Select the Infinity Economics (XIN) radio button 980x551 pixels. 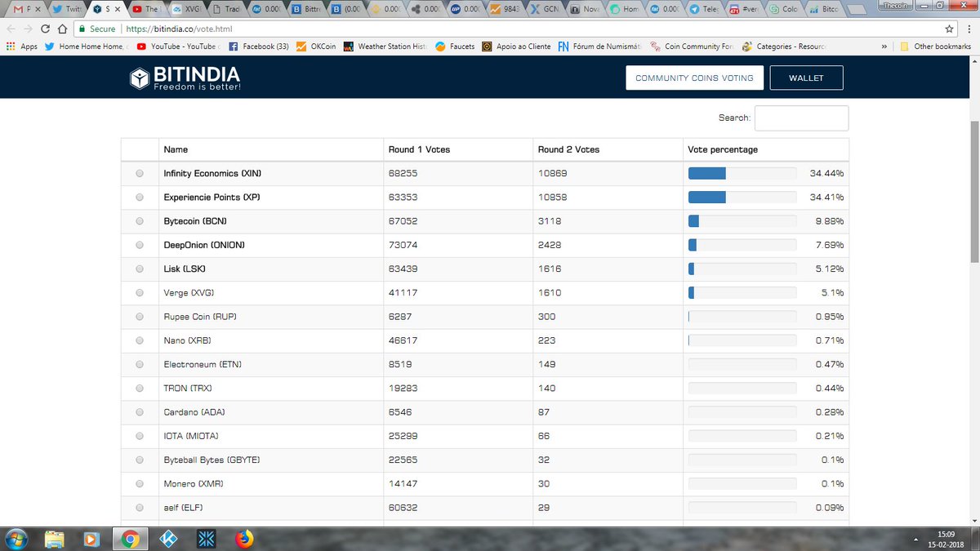(140, 174)
